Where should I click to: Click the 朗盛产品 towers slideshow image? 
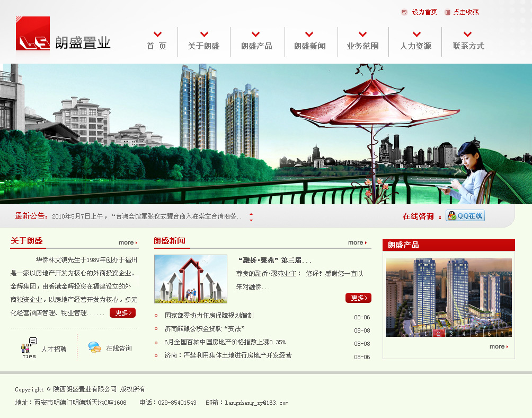coord(448,298)
